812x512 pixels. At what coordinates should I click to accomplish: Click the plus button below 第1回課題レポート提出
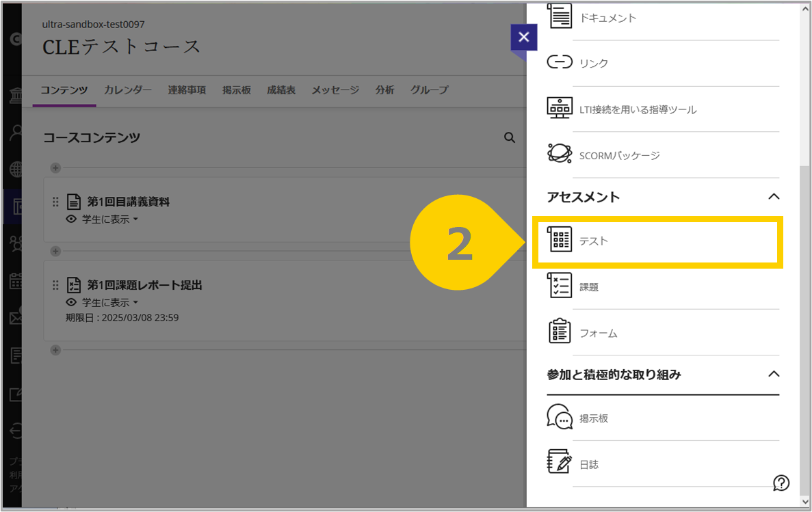tap(55, 350)
